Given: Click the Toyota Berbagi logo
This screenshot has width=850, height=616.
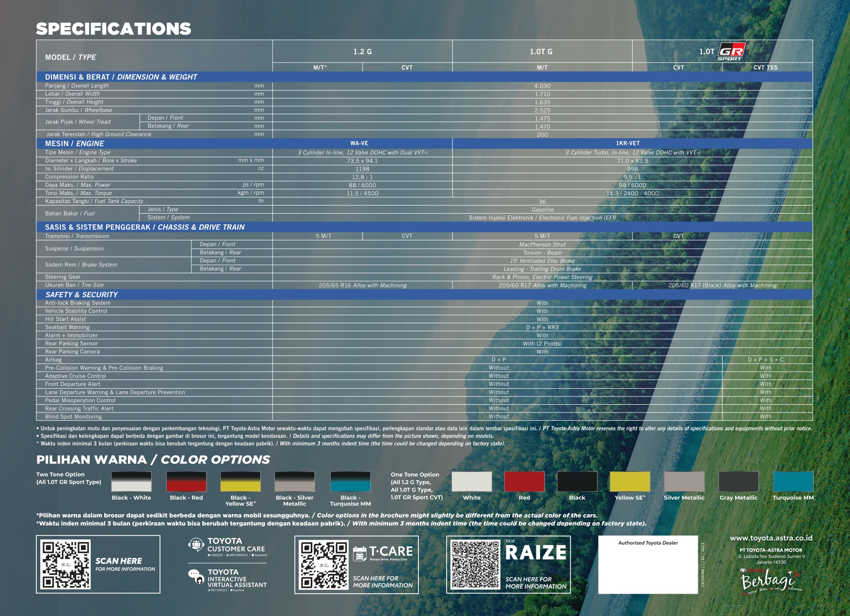Looking at the screenshot, I should 770,581.
